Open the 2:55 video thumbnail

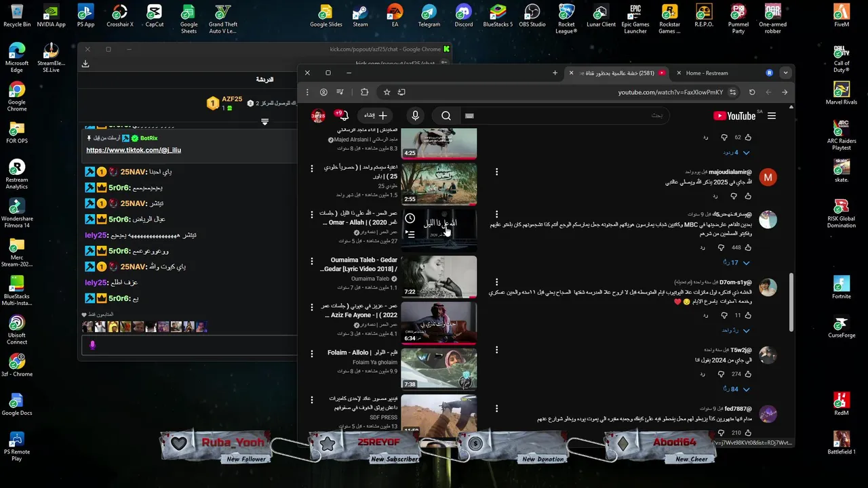[x=439, y=184]
